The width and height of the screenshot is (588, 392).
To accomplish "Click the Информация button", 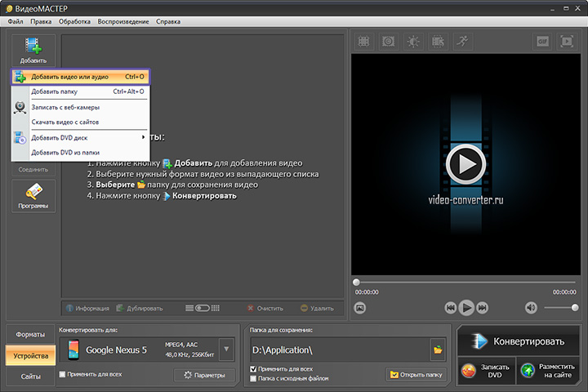I will [x=87, y=309].
